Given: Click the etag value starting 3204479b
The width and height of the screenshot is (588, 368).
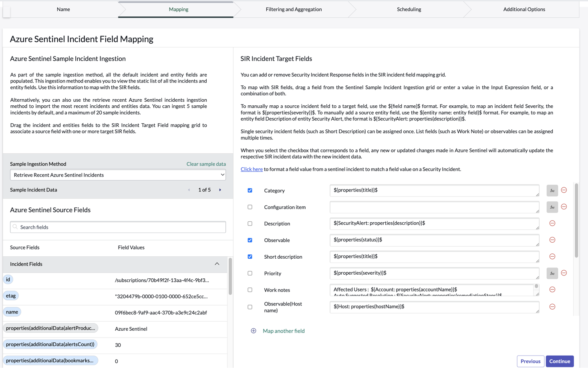Looking at the screenshot, I should tap(161, 297).
